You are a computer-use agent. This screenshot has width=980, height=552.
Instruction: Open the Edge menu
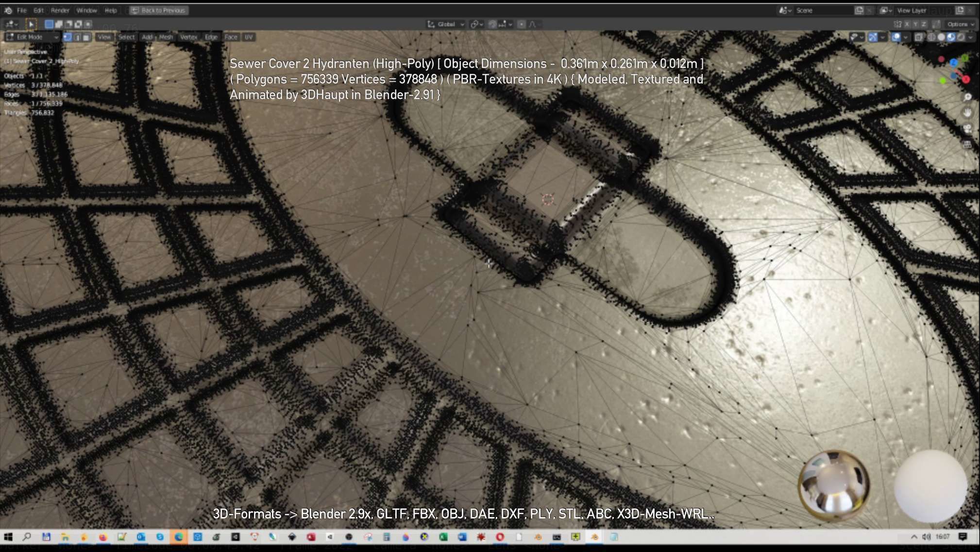coord(211,37)
